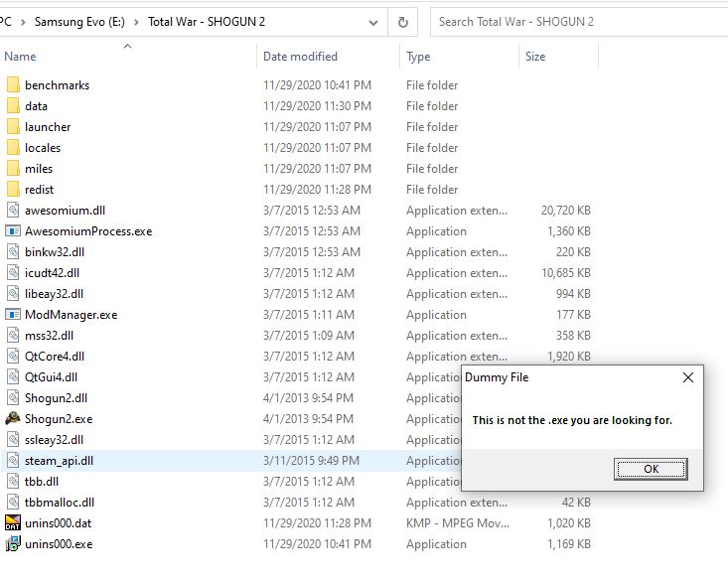Select the redist folder icon
The image size is (728, 584).
(13, 190)
